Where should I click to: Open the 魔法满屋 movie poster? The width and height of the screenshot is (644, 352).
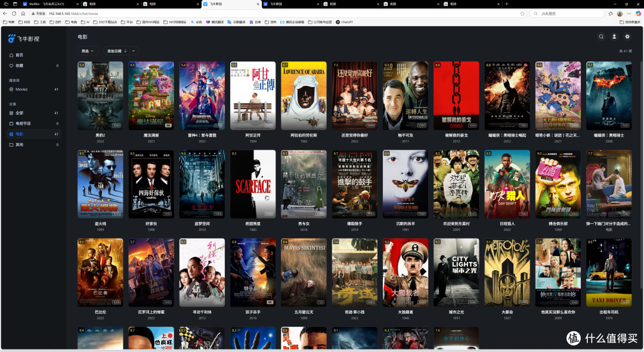coord(151,95)
